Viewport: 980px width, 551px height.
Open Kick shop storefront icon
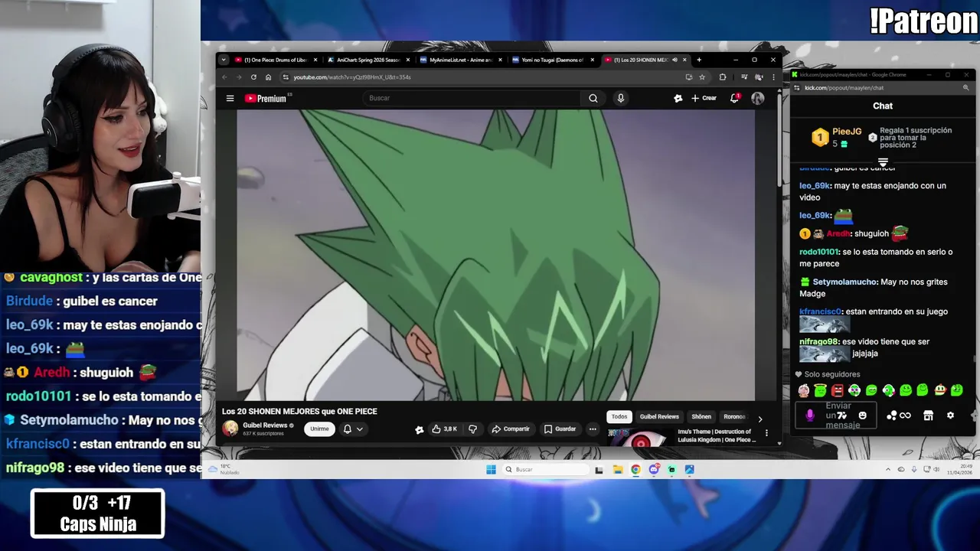pyautogui.click(x=928, y=416)
